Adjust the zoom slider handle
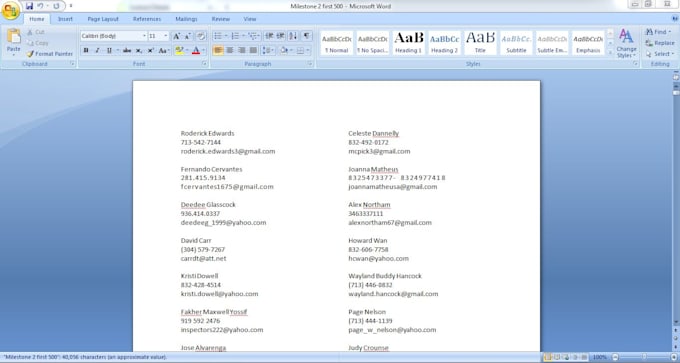Image resolution: width=680 pixels, height=363 pixels. 644,357
